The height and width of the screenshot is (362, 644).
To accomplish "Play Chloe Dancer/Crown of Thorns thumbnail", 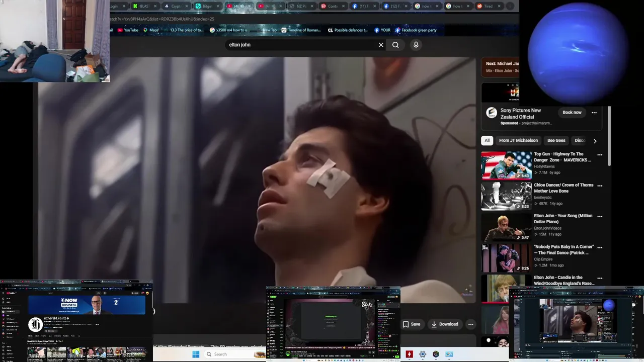I will (506, 196).
